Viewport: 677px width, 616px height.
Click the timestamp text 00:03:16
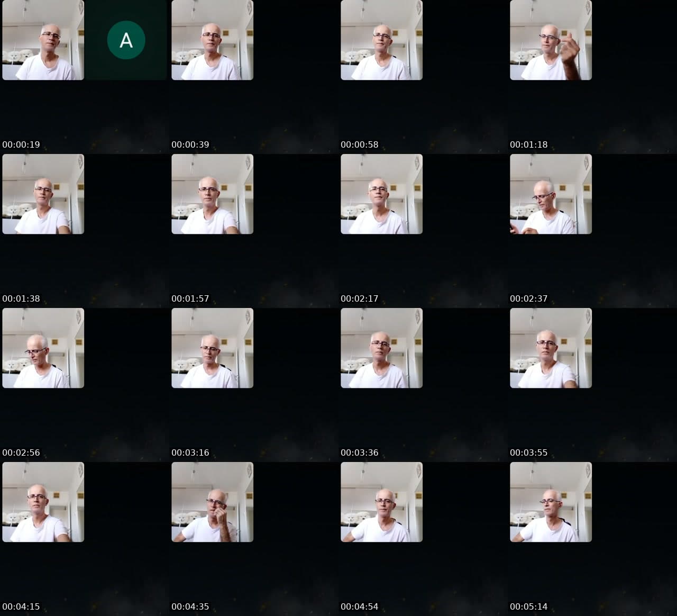190,452
